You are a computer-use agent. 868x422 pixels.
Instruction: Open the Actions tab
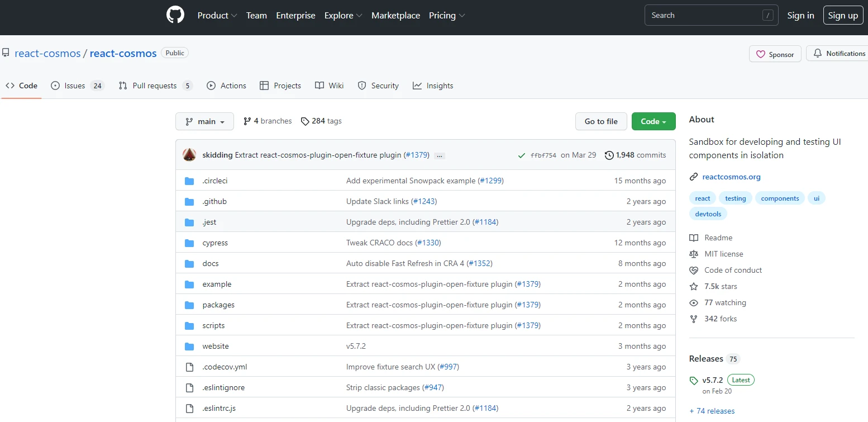click(226, 86)
